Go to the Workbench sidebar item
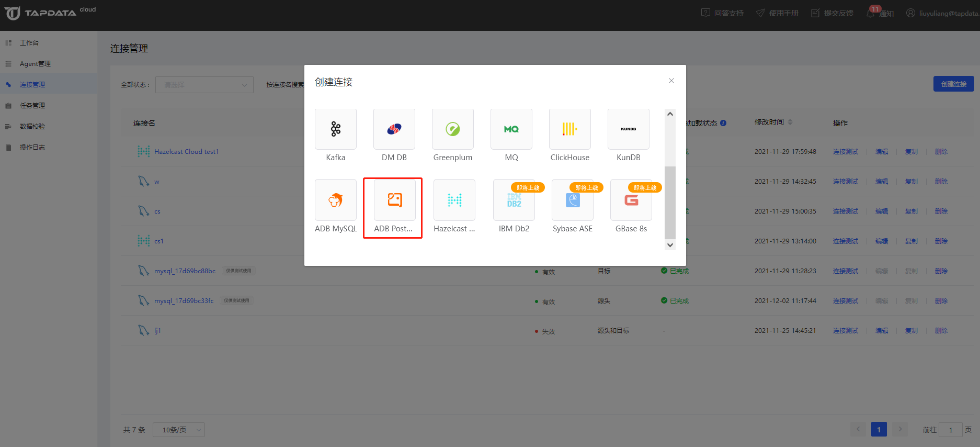The height and width of the screenshot is (447, 980). [49, 42]
